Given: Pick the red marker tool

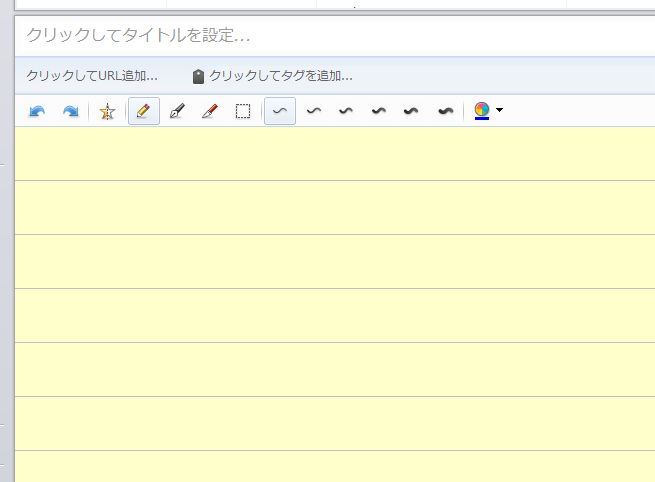Looking at the screenshot, I should [210, 112].
